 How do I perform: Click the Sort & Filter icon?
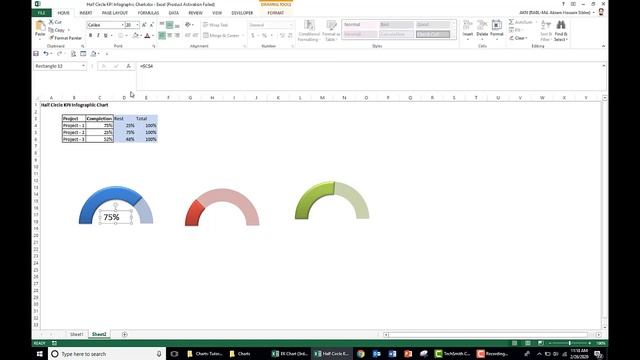tap(546, 25)
